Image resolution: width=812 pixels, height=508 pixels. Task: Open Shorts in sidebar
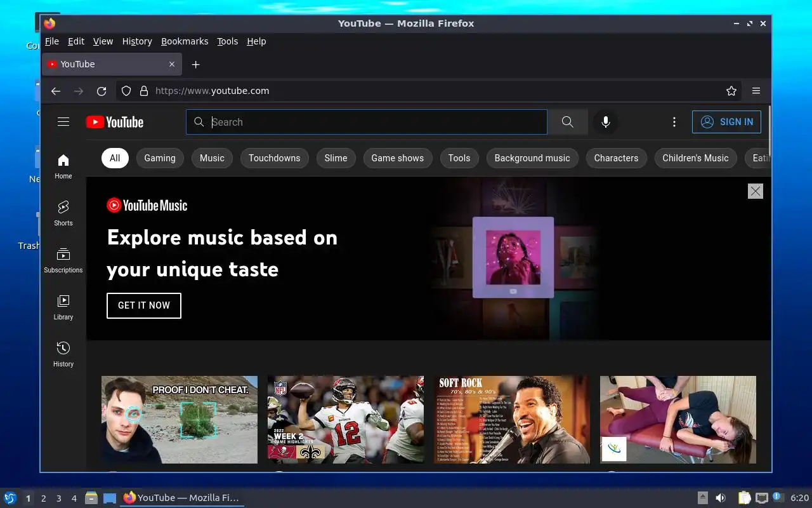click(x=63, y=213)
